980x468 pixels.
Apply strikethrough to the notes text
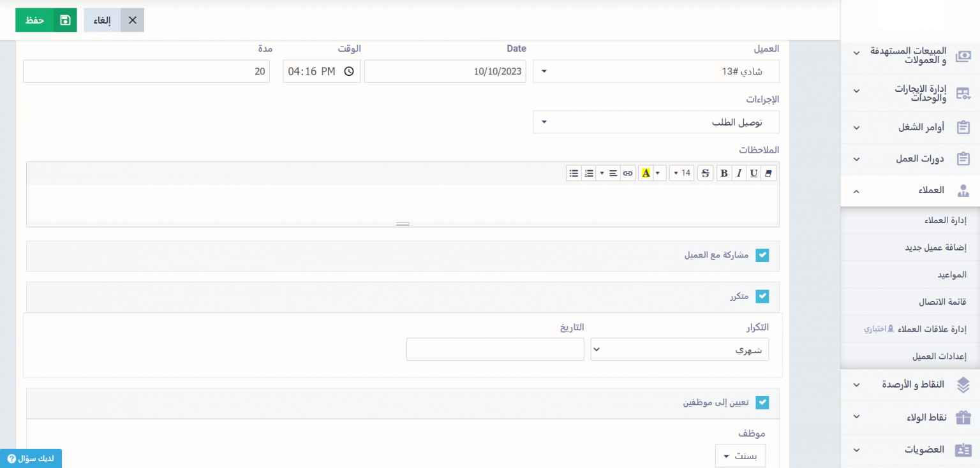705,173
